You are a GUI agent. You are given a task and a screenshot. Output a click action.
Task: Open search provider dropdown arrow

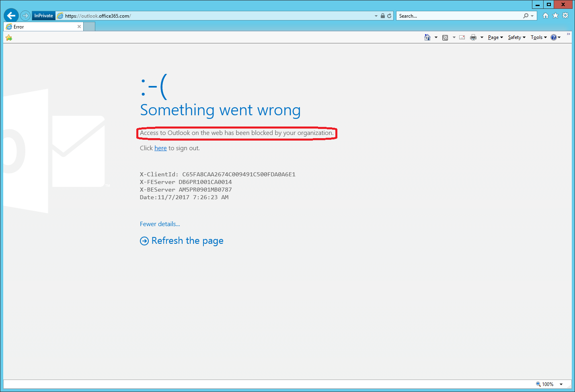[x=532, y=16]
